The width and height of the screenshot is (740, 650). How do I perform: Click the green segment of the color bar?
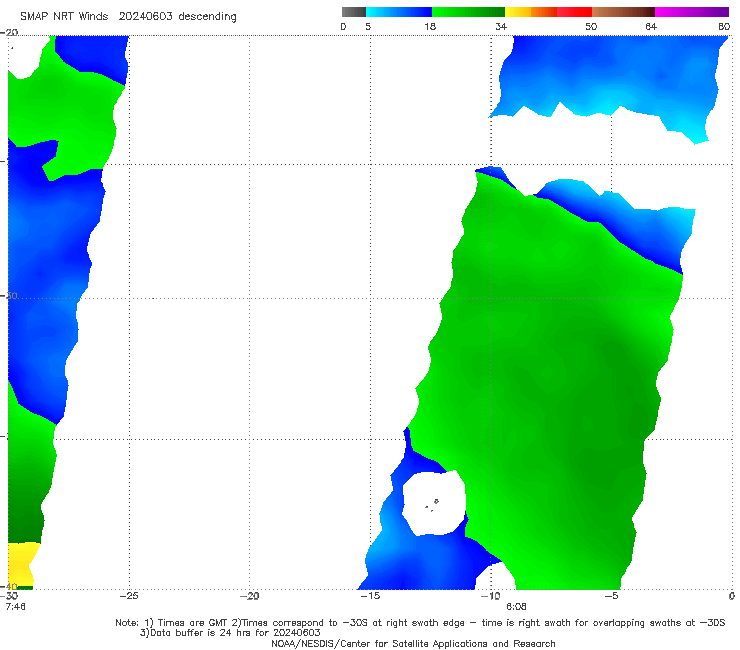(468, 12)
